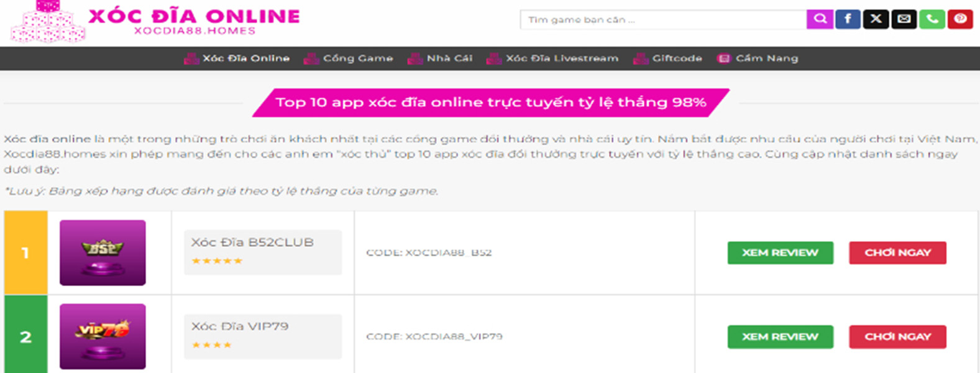980x373 pixels.
Task: Click the Xóc Đĩa Online dice logo
Action: pyautogui.click(x=48, y=22)
